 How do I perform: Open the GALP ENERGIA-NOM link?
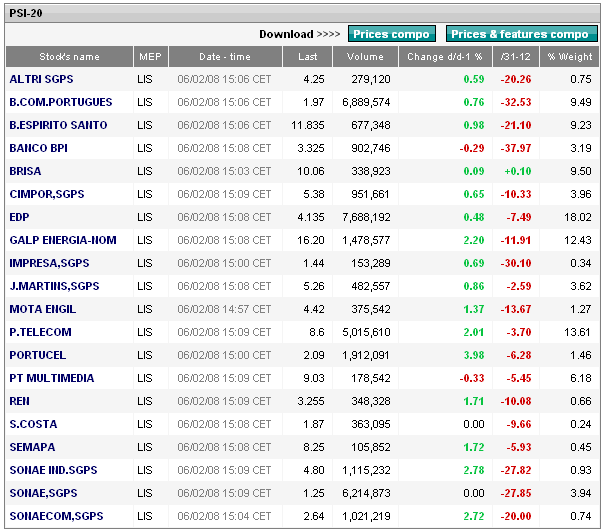point(63,240)
